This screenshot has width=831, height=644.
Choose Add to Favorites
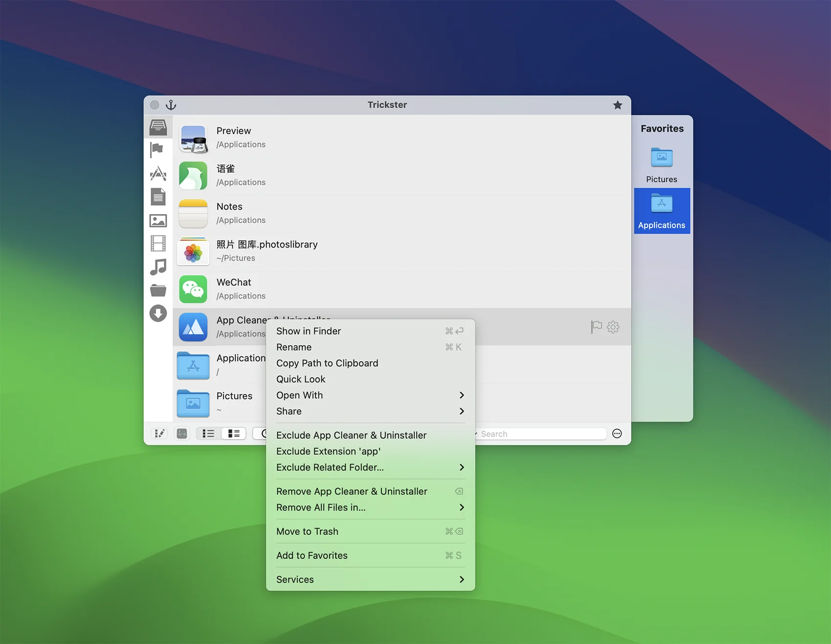point(370,556)
